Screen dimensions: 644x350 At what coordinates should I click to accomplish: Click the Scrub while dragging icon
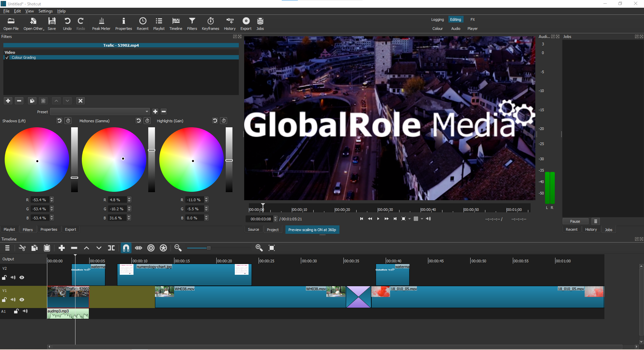(138, 248)
